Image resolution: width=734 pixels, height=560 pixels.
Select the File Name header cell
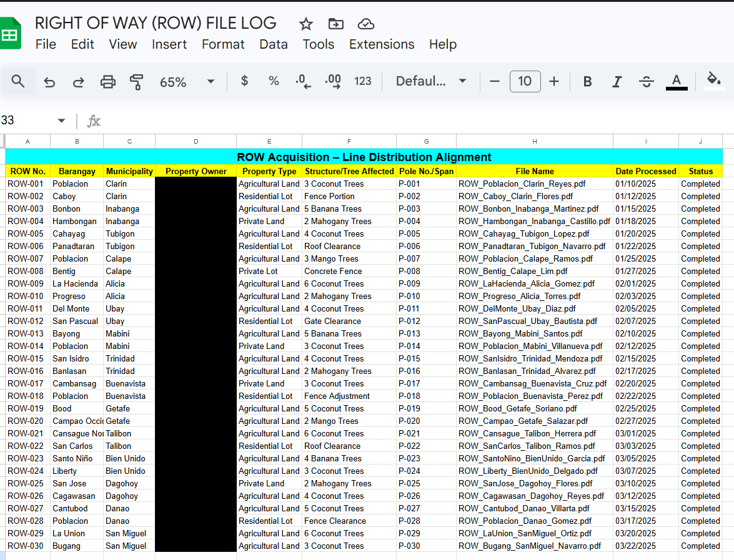click(535, 171)
